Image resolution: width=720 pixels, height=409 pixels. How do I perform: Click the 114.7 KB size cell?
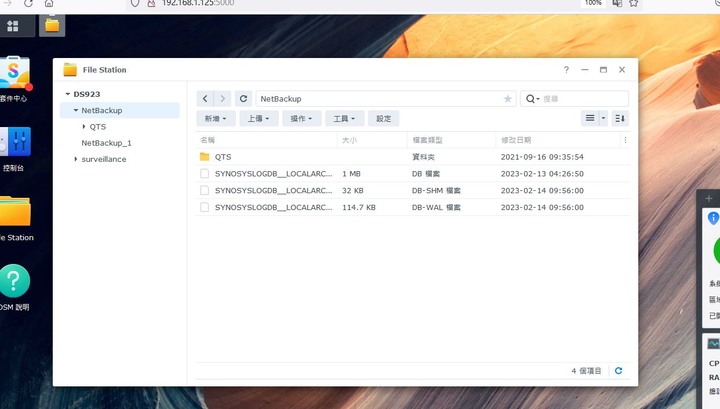tap(359, 207)
